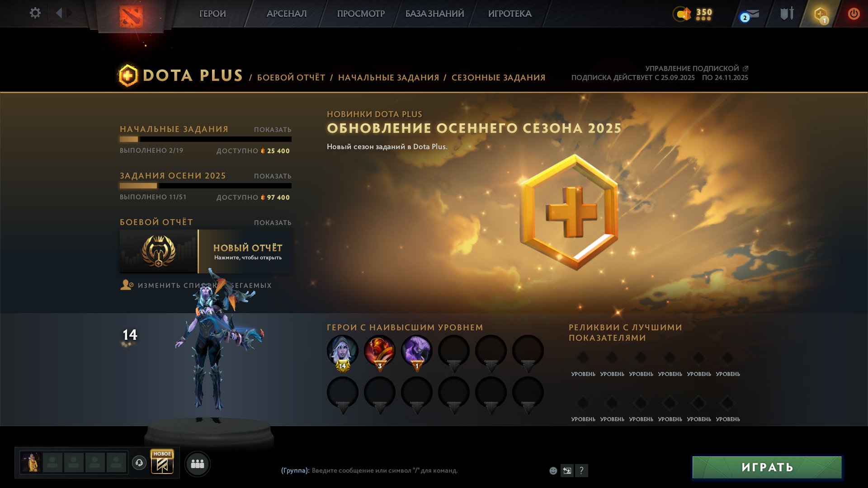The width and height of the screenshot is (868, 488).
Task: Click the Dota Plus hexagon icon in header
Action: point(821,14)
